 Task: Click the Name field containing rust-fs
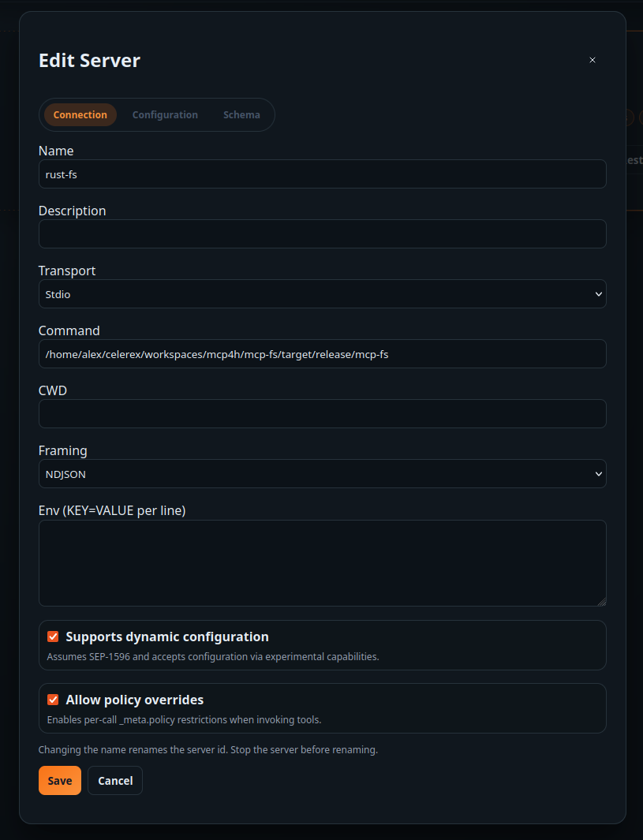click(x=322, y=174)
